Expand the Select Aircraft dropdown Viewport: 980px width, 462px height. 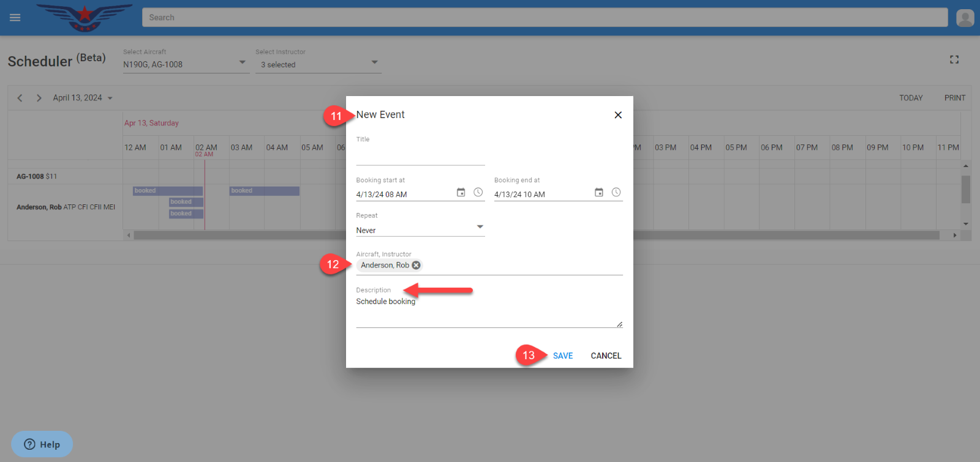pos(242,62)
